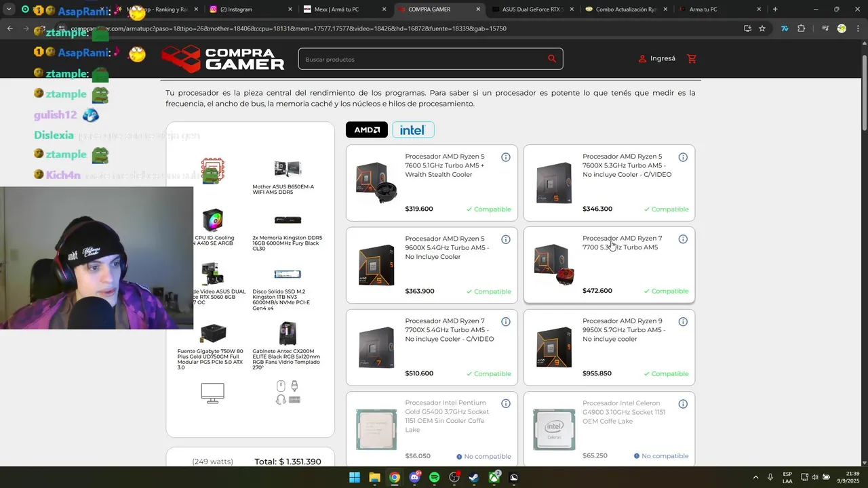Select the processor step icon in build panel
868x488 pixels.
(x=212, y=171)
